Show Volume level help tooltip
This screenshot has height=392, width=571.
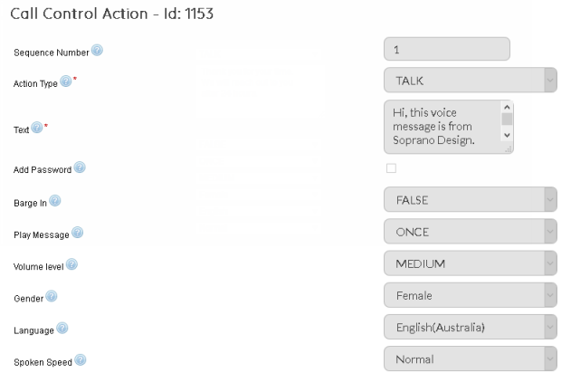pyautogui.click(x=72, y=264)
